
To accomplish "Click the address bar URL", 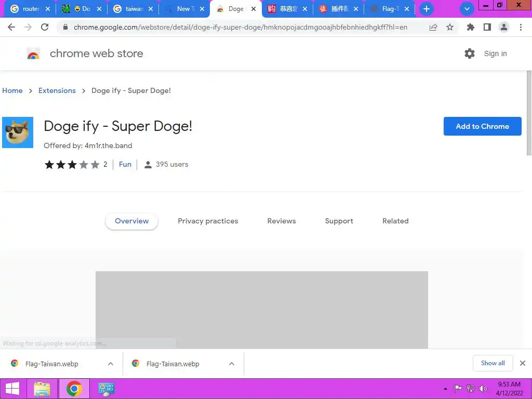I will [240, 27].
